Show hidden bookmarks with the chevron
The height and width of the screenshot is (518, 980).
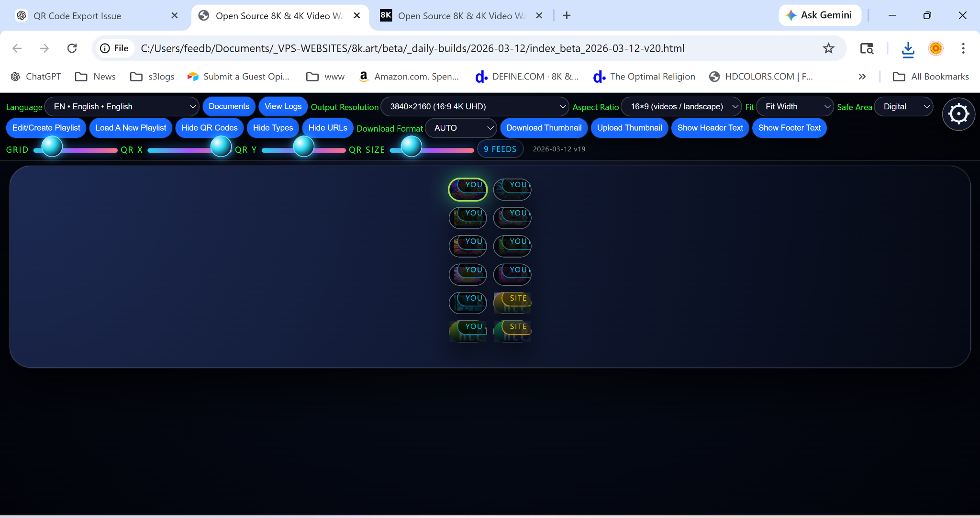pos(862,77)
